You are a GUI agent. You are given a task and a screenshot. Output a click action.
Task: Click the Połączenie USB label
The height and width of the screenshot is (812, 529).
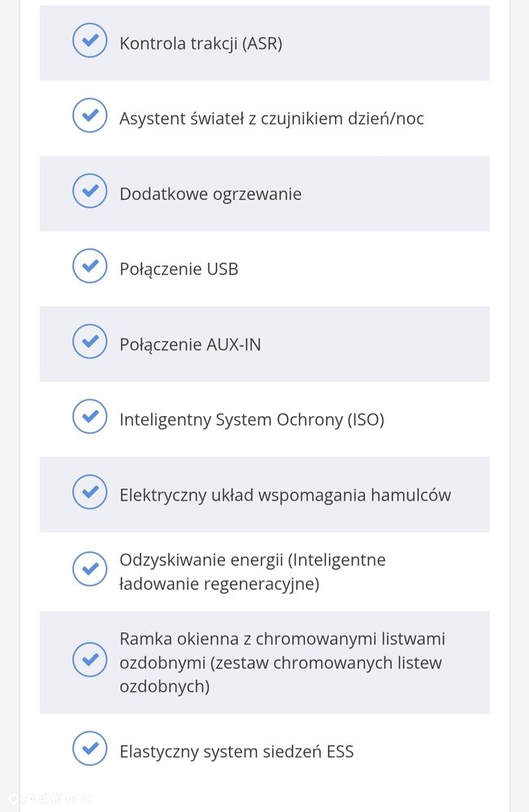179,269
